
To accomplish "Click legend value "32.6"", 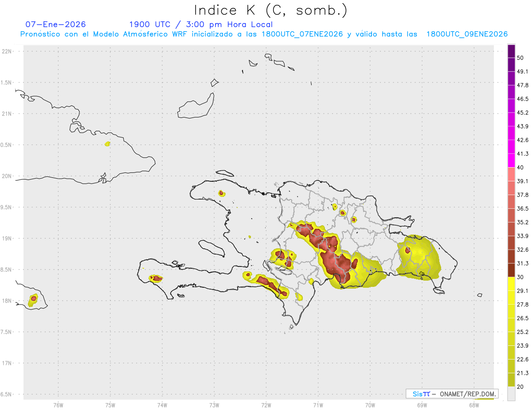I will point(523,250).
